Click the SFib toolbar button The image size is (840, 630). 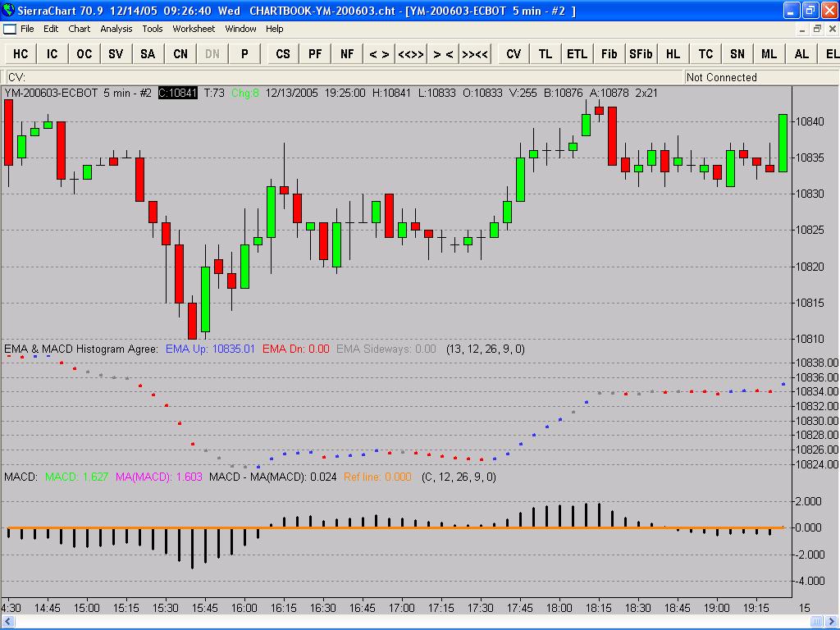pyautogui.click(x=641, y=53)
